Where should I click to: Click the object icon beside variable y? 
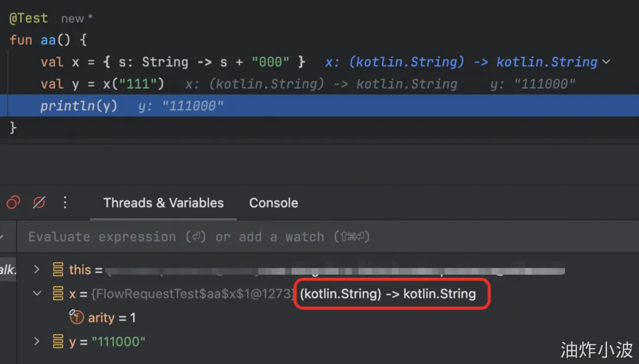58,342
